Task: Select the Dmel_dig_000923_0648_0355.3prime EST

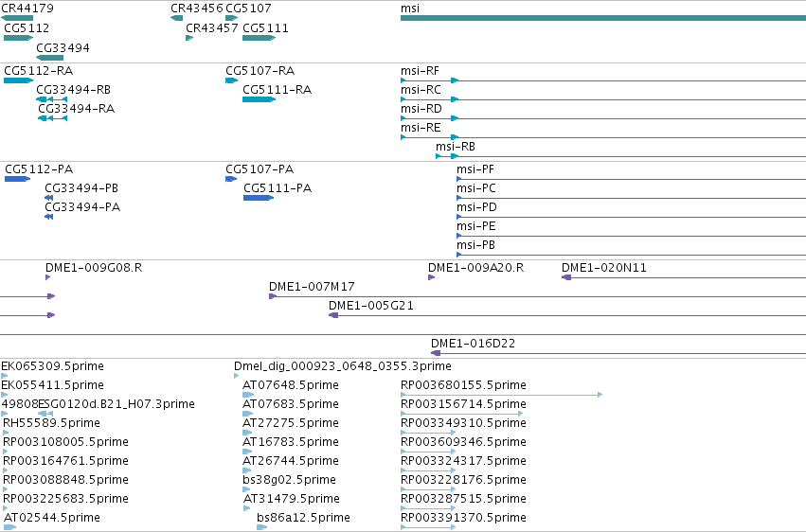Action: pyautogui.click(x=237, y=376)
